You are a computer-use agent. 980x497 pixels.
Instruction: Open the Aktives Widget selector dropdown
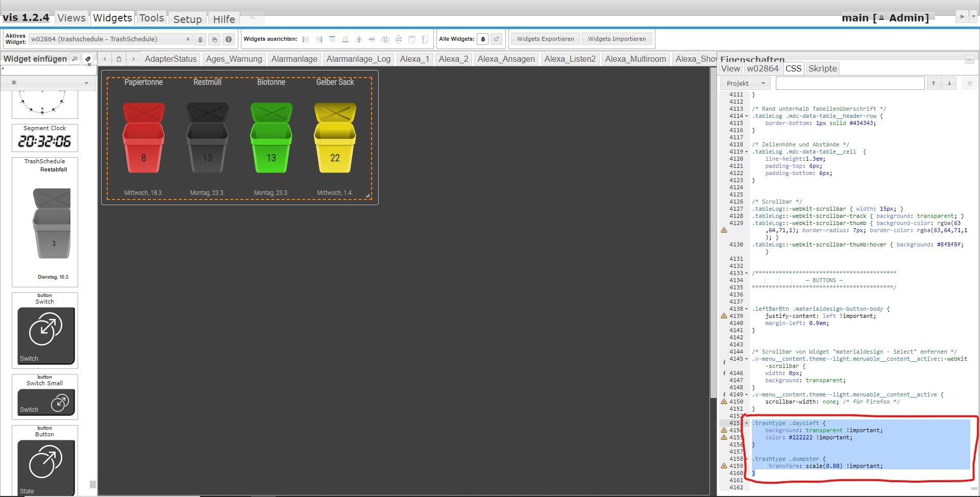click(x=110, y=39)
